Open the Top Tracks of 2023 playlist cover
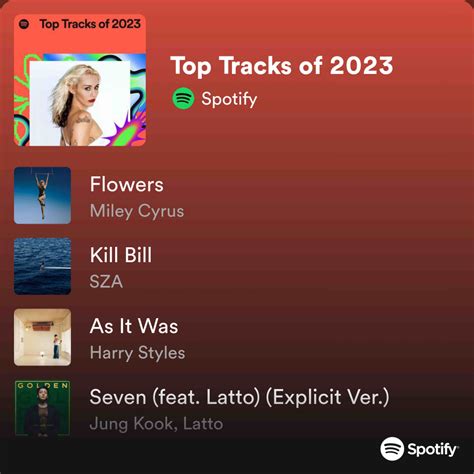The width and height of the screenshot is (474, 474). (80, 80)
